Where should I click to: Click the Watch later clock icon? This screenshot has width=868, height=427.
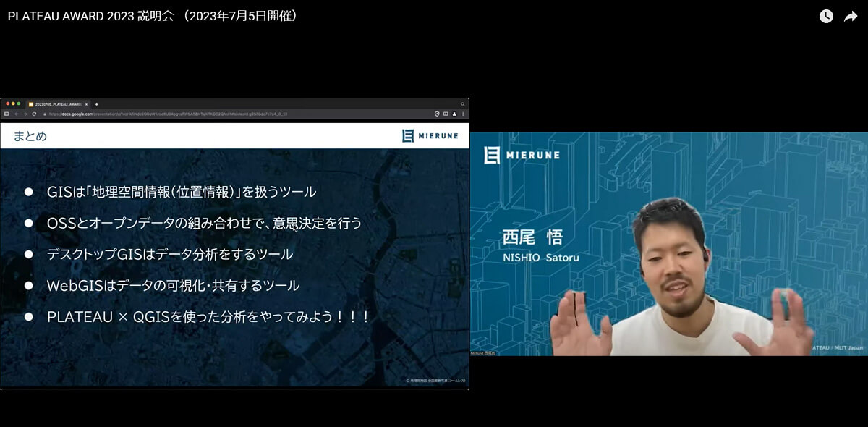pos(826,16)
